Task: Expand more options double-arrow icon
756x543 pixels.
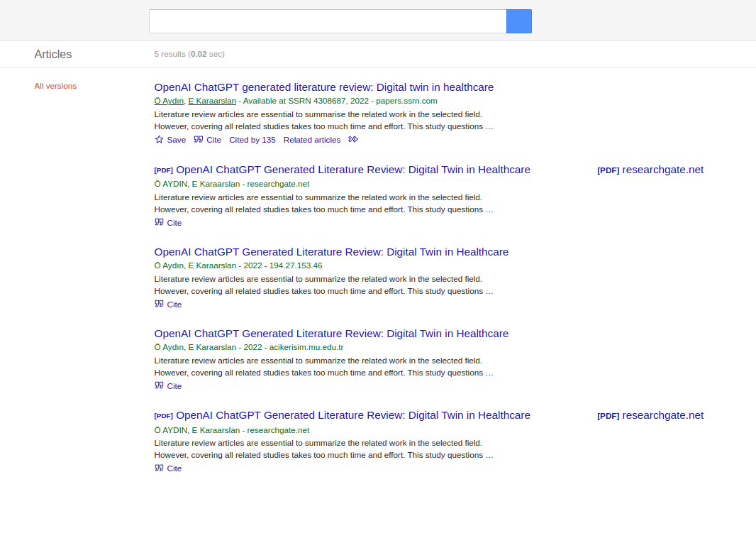Action: point(353,140)
